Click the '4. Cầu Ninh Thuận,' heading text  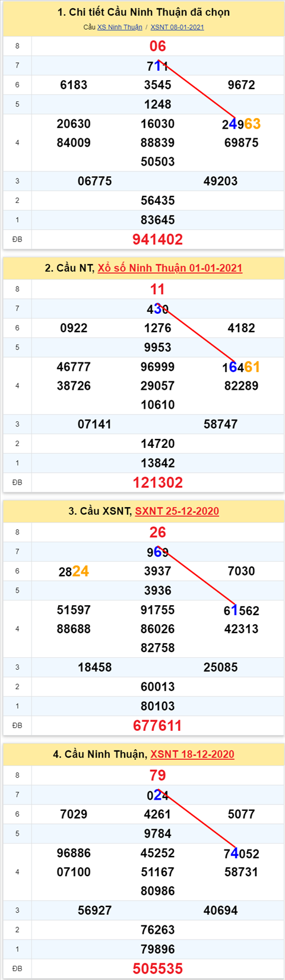[100, 755]
